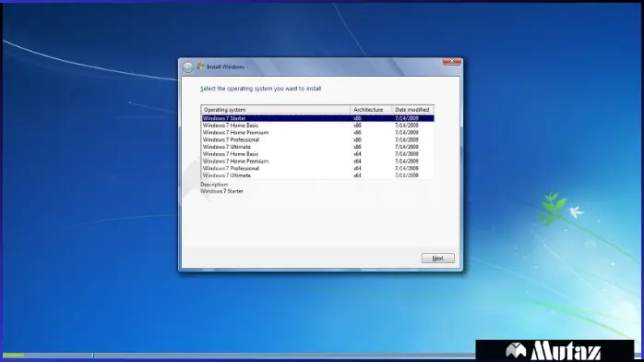Sort by the Architecture column header

(x=371, y=110)
